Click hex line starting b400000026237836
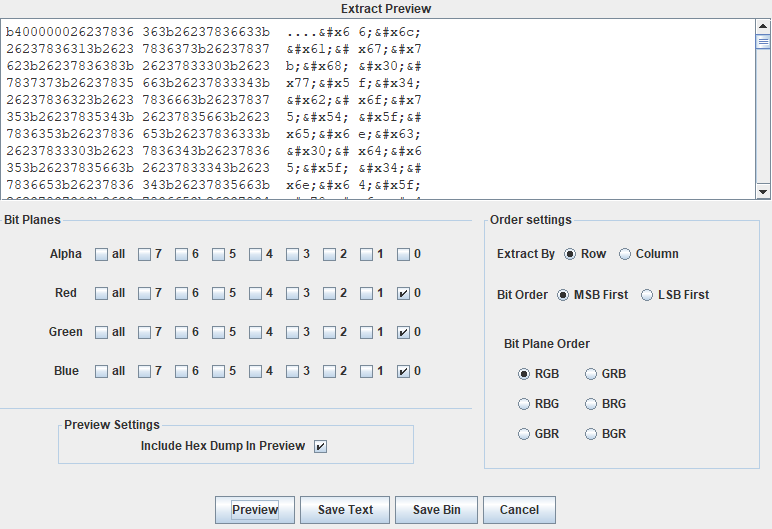 tap(214, 33)
